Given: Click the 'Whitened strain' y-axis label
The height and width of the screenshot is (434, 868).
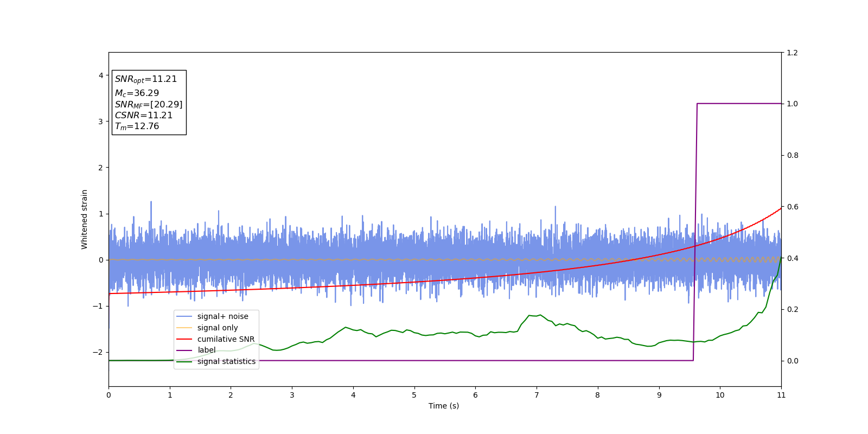Looking at the screenshot, I should (85, 219).
